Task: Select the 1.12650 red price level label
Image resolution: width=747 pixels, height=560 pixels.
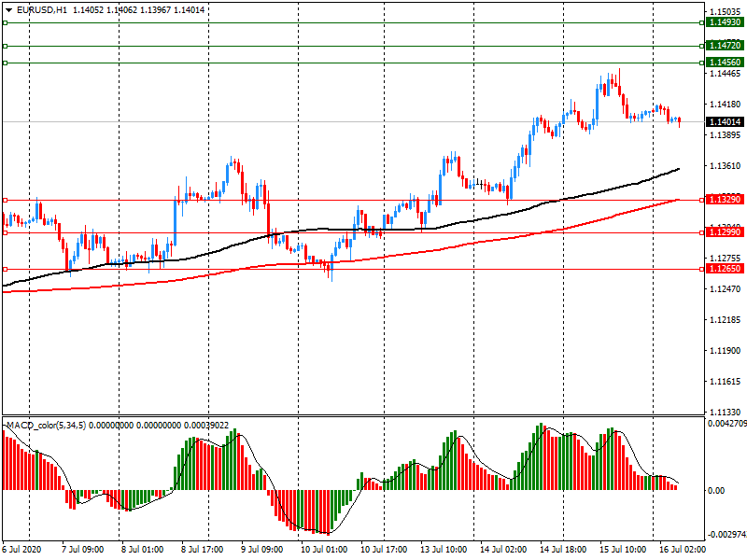Action: click(726, 269)
